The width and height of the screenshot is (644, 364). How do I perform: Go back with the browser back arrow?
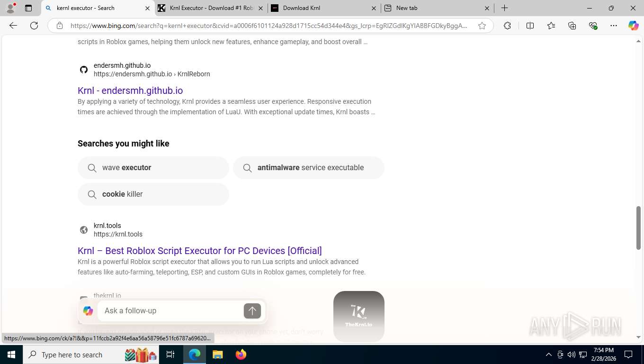(x=13, y=26)
